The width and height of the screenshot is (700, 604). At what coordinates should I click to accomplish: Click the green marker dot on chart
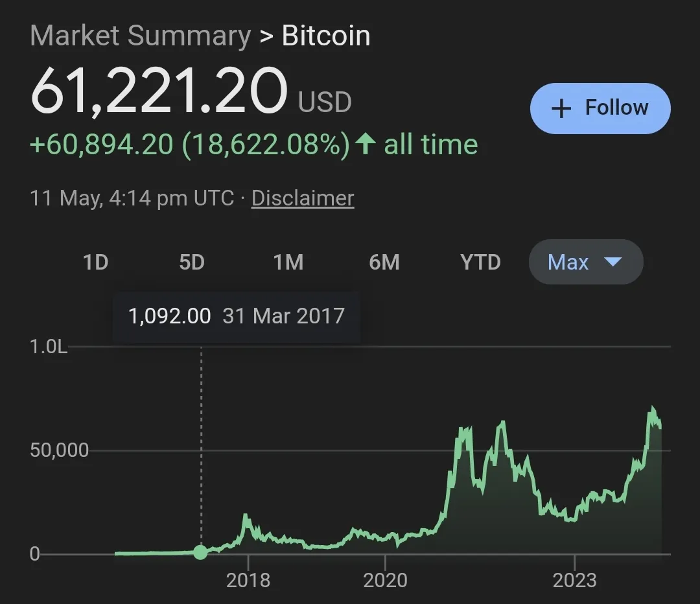coord(200,552)
